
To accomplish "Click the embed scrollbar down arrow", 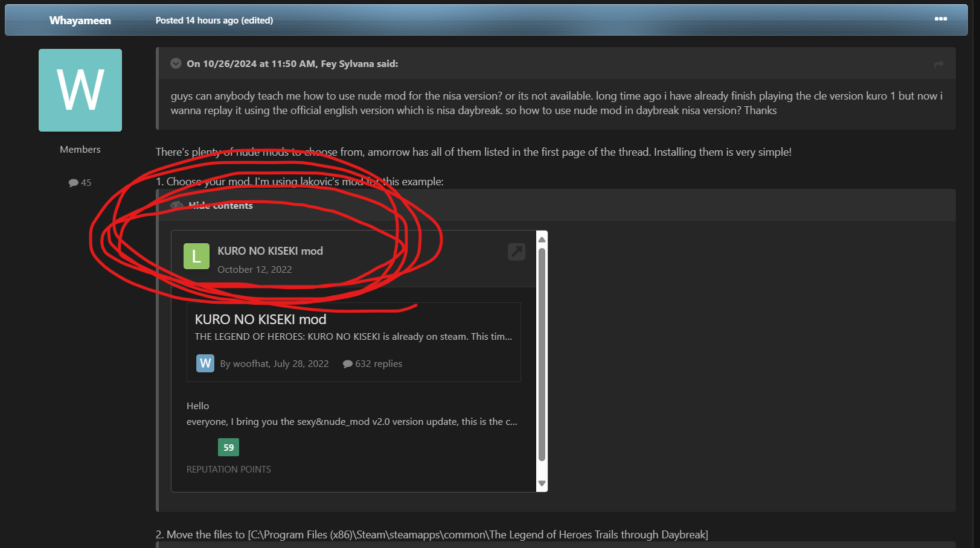I will click(542, 483).
